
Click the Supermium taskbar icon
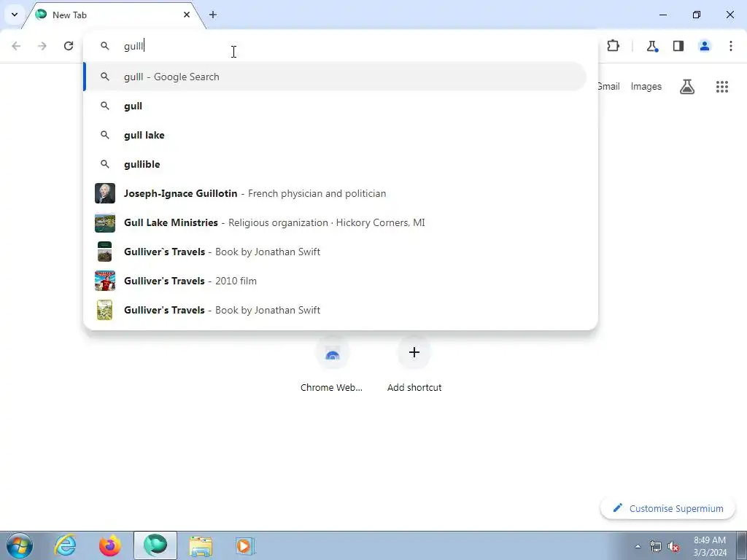155,545
